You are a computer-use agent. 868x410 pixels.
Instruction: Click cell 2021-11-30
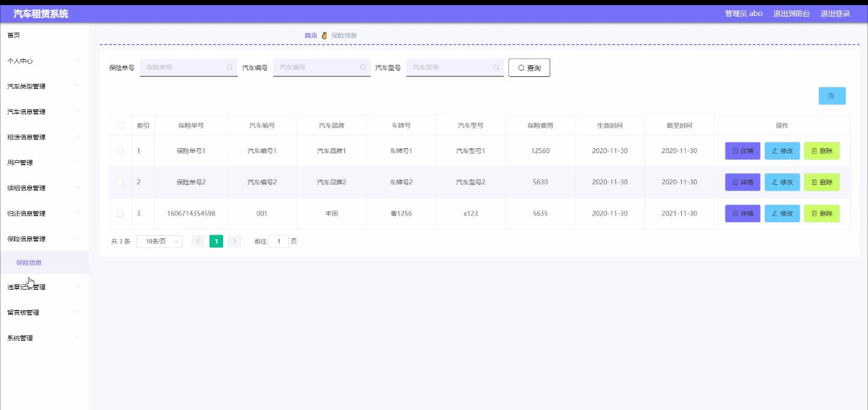679,214
